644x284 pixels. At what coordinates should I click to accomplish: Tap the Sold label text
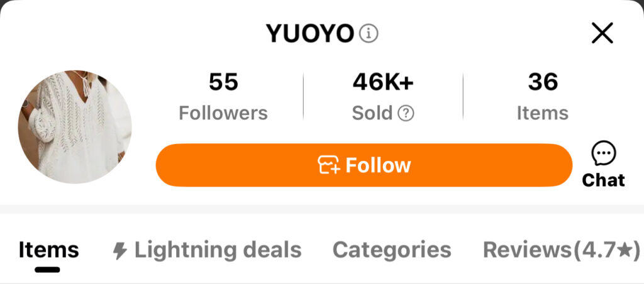pos(372,113)
